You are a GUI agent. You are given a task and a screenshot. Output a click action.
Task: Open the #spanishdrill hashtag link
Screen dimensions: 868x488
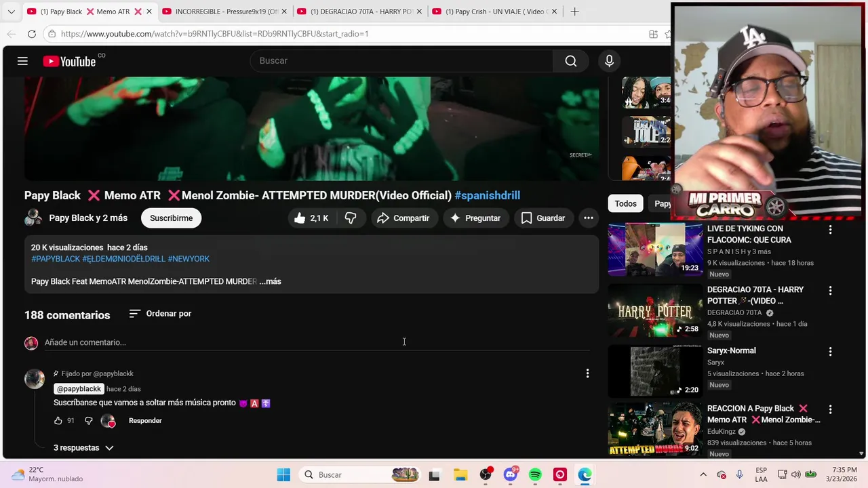coord(488,195)
